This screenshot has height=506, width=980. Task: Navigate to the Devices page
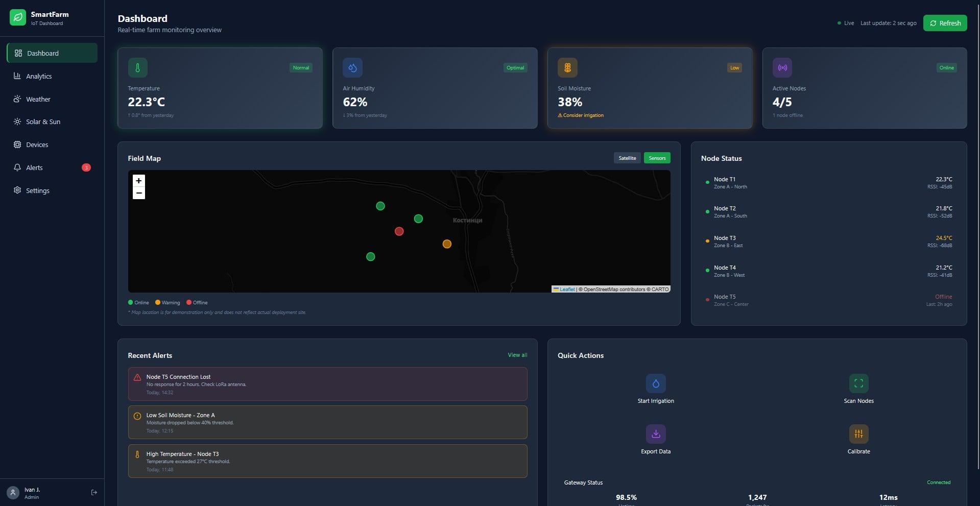(36, 144)
